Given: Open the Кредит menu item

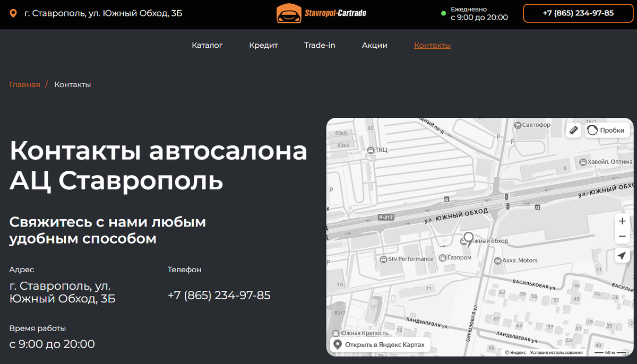Looking at the screenshot, I should (263, 45).
